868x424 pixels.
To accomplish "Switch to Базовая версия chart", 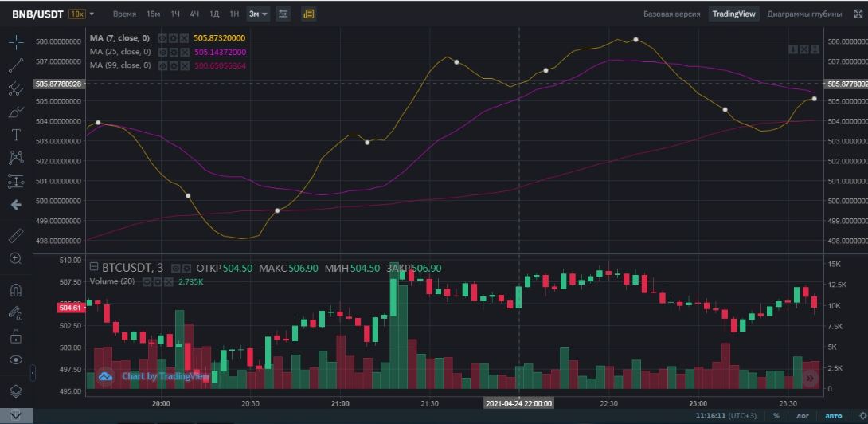I will click(672, 14).
